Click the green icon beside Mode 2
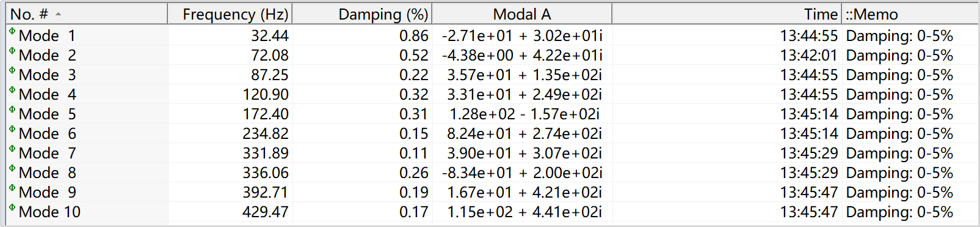 coord(12,51)
